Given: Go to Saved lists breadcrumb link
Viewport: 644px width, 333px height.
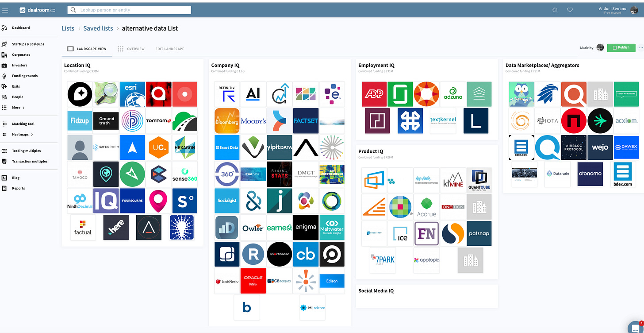Looking at the screenshot, I should point(98,28).
